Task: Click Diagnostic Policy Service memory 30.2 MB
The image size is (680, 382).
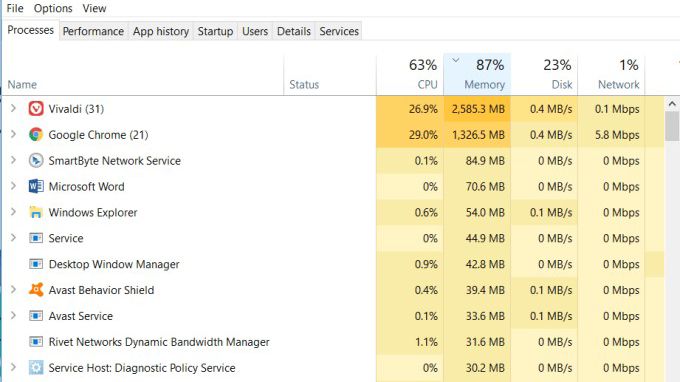Action: pos(485,368)
